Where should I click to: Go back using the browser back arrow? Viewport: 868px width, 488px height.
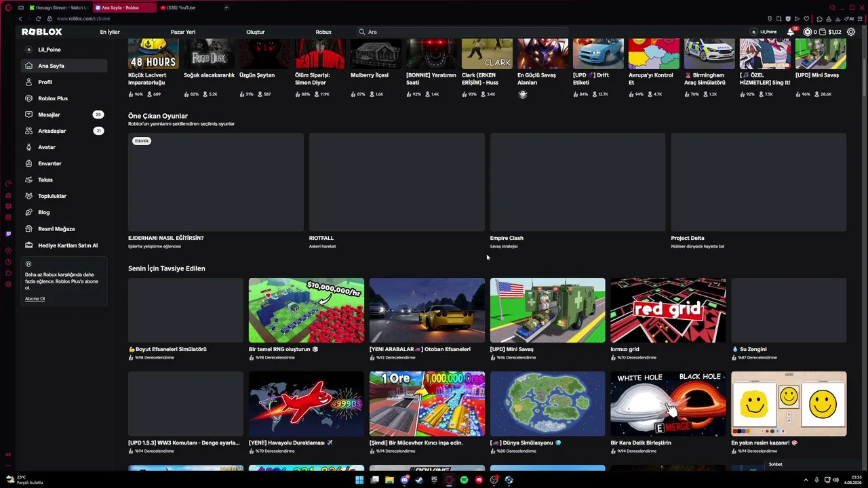click(x=20, y=19)
